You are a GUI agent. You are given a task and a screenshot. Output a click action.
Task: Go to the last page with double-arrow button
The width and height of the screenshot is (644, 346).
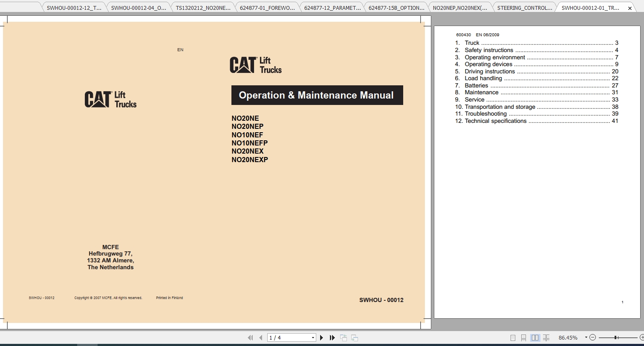click(x=332, y=337)
